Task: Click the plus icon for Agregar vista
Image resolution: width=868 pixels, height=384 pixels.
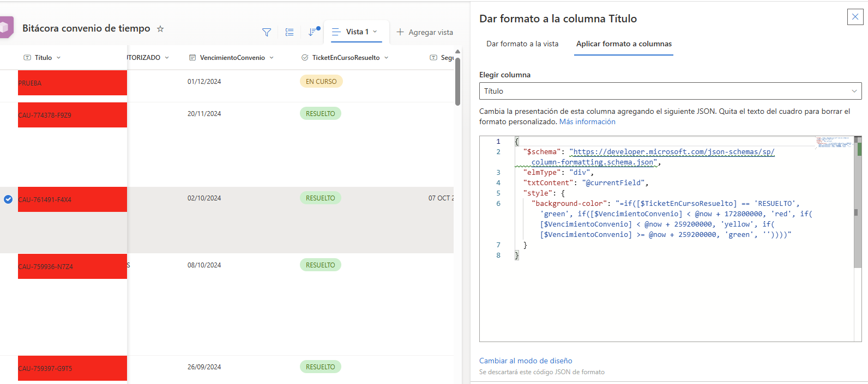Action: (x=400, y=32)
